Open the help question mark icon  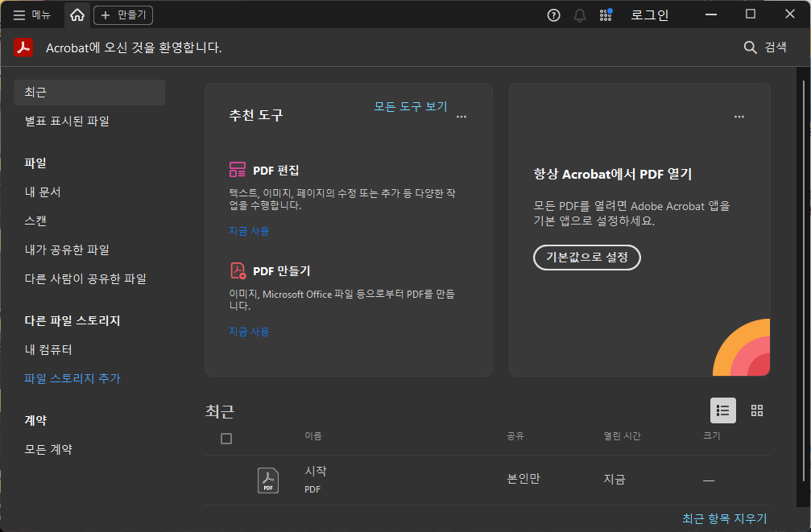(x=553, y=14)
